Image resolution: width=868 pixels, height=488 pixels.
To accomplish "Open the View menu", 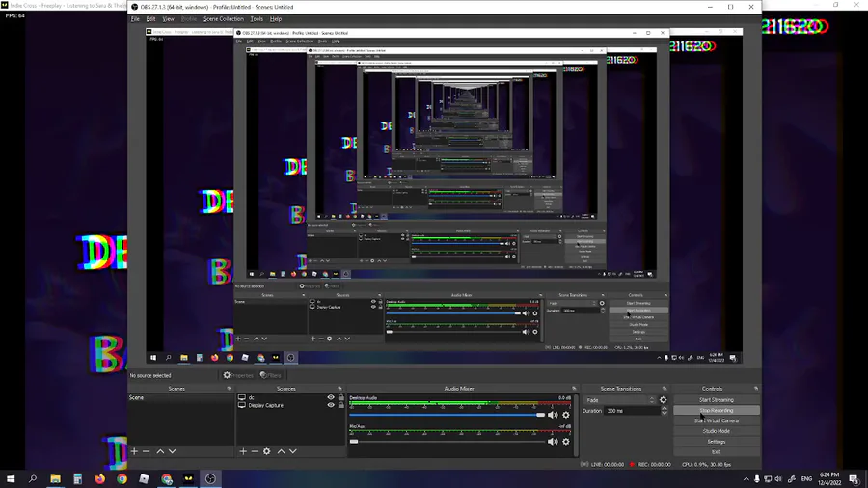I will pyautogui.click(x=168, y=19).
